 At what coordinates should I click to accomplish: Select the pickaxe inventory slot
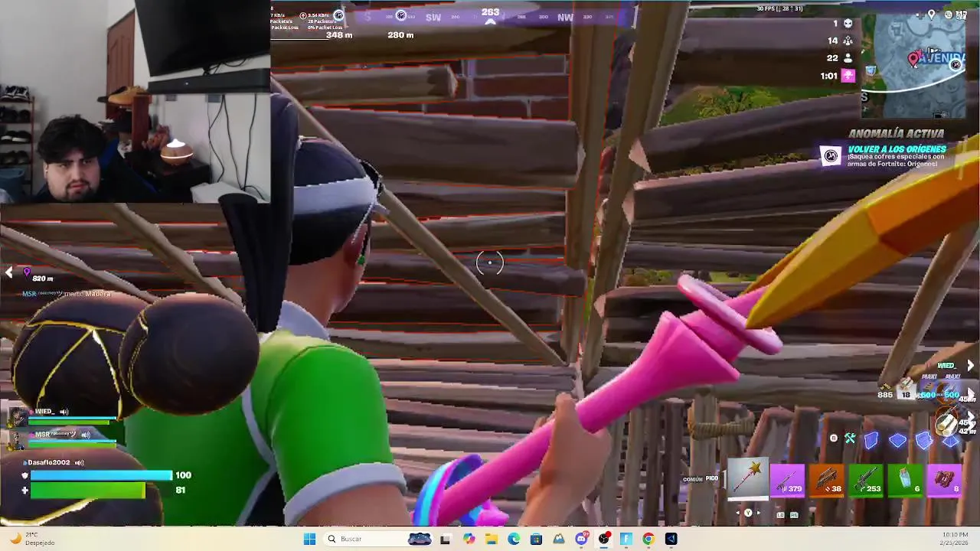pyautogui.click(x=748, y=479)
